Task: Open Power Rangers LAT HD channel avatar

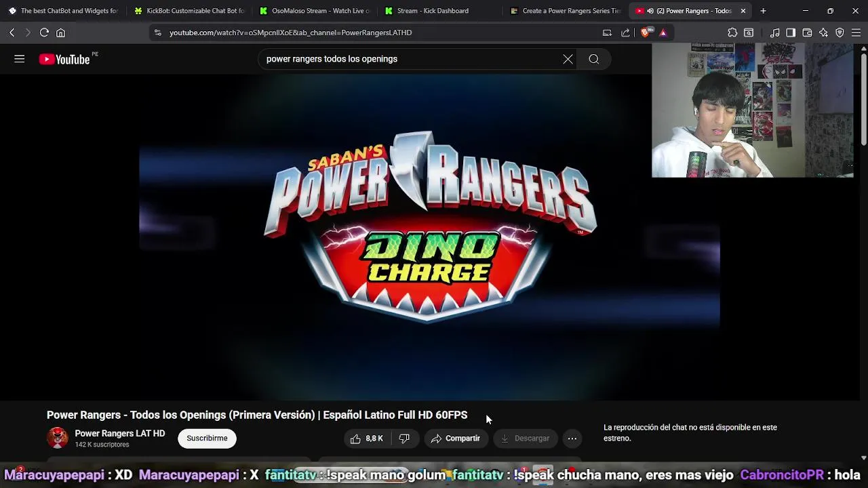Action: pyautogui.click(x=58, y=438)
